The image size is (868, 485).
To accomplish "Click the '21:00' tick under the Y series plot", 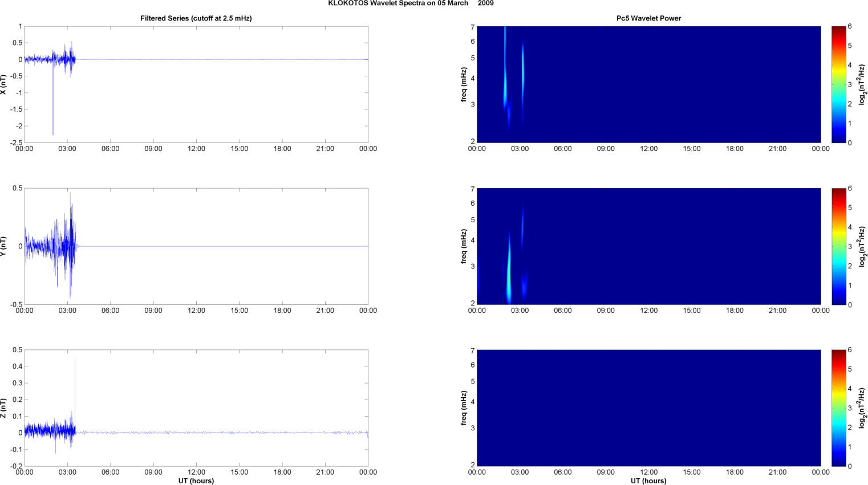I will coord(325,311).
